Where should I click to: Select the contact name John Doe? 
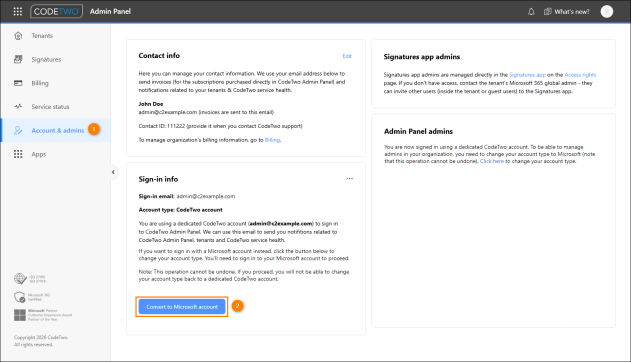pos(151,104)
